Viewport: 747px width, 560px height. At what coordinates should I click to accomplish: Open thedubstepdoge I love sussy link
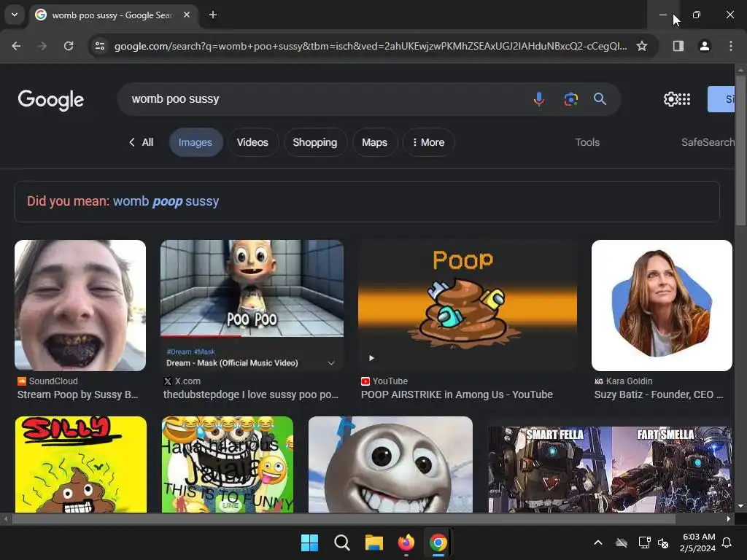click(x=251, y=394)
